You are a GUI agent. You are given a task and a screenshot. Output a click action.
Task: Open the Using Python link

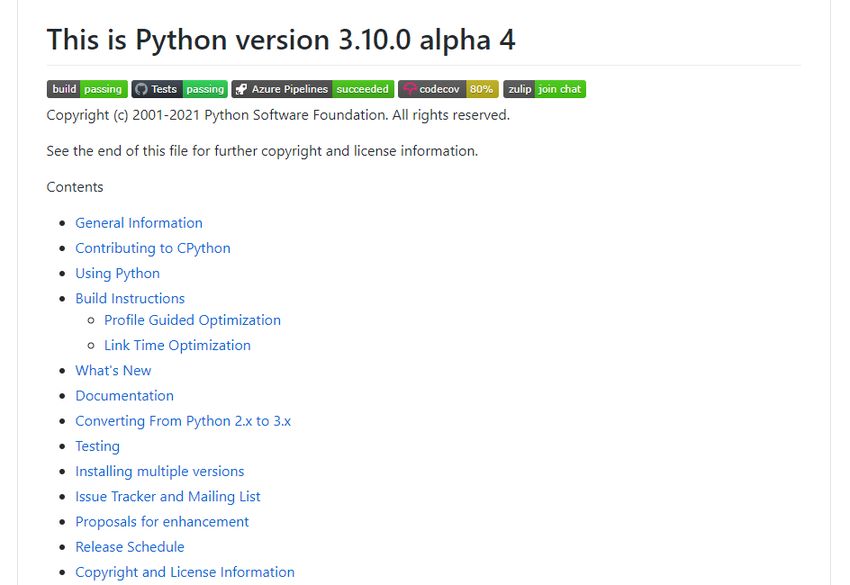point(118,273)
